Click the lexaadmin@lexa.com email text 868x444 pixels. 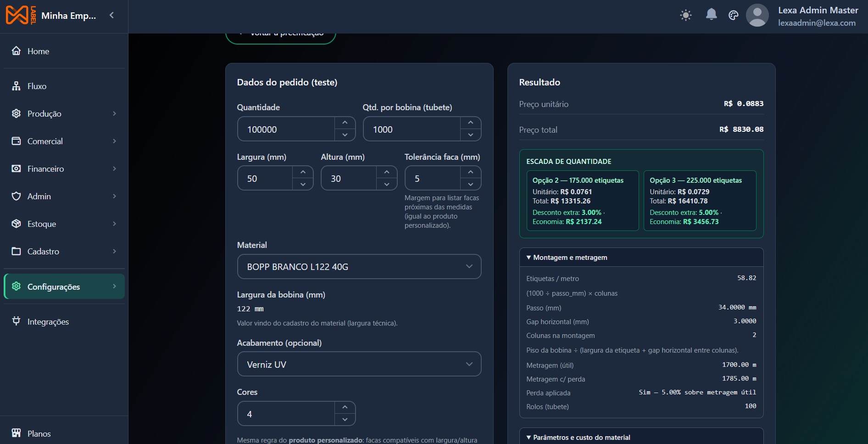pos(817,23)
